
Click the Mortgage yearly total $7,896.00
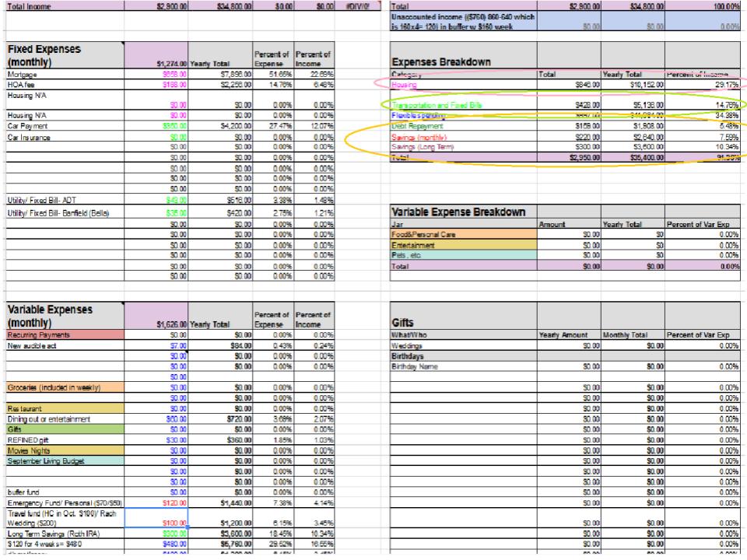click(x=220, y=75)
